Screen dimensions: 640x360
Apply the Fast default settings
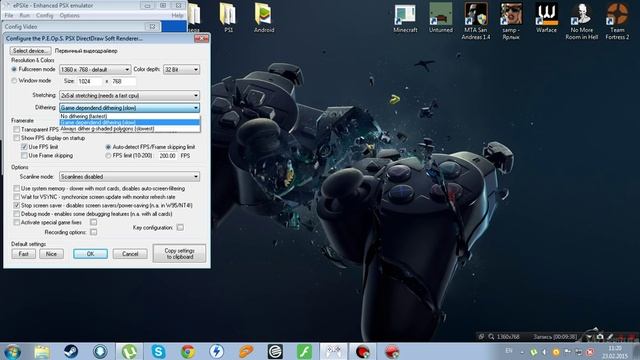point(24,254)
